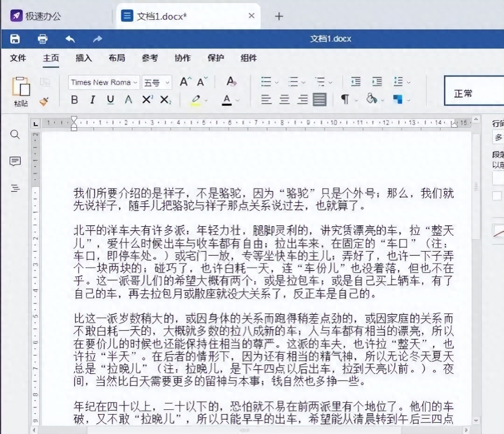Open the 保护 tab
Image resolution: width=504 pixels, height=434 pixels.
pos(216,58)
